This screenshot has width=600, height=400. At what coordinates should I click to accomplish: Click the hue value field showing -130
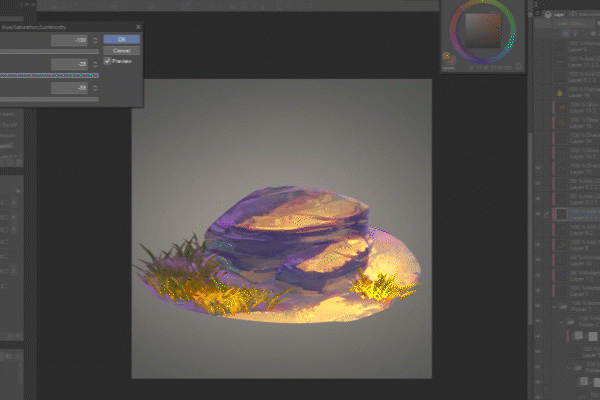point(70,40)
